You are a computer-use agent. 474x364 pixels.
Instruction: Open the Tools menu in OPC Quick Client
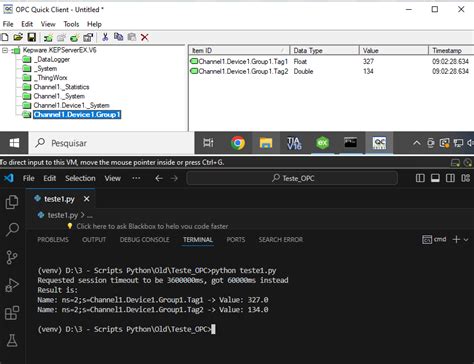click(71, 24)
